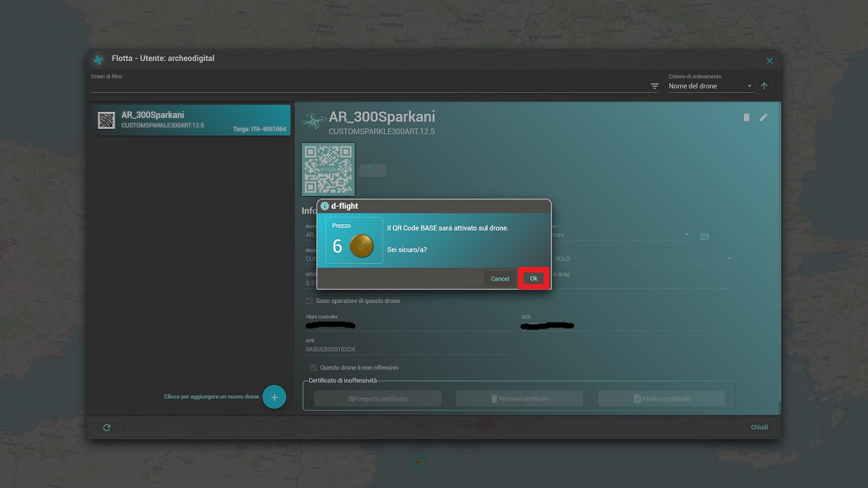Click Mostra certificato button
Image resolution: width=868 pixels, height=488 pixels.
coord(661,399)
